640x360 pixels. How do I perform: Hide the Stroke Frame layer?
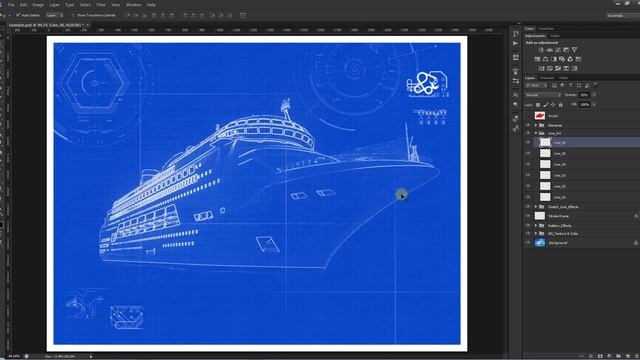[528, 216]
